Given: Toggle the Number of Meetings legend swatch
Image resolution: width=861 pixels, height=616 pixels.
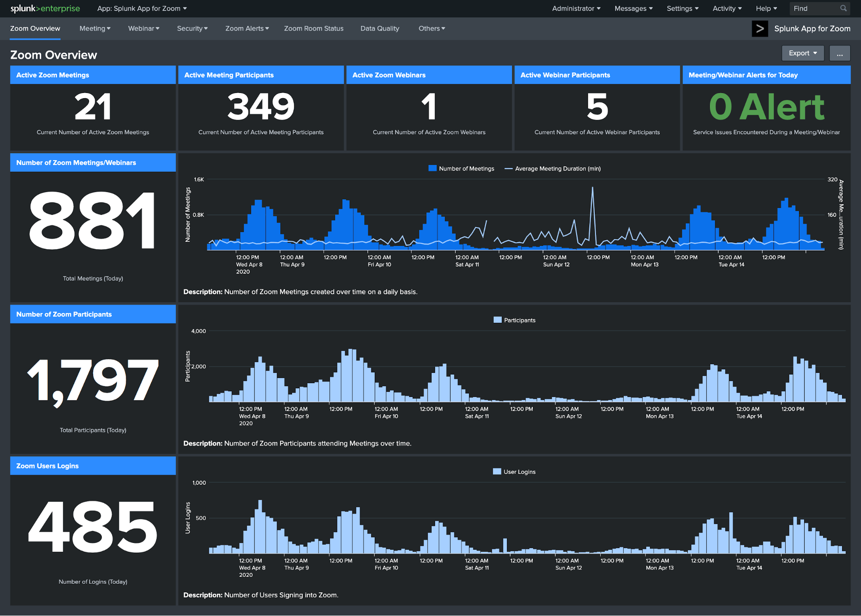Looking at the screenshot, I should (432, 168).
